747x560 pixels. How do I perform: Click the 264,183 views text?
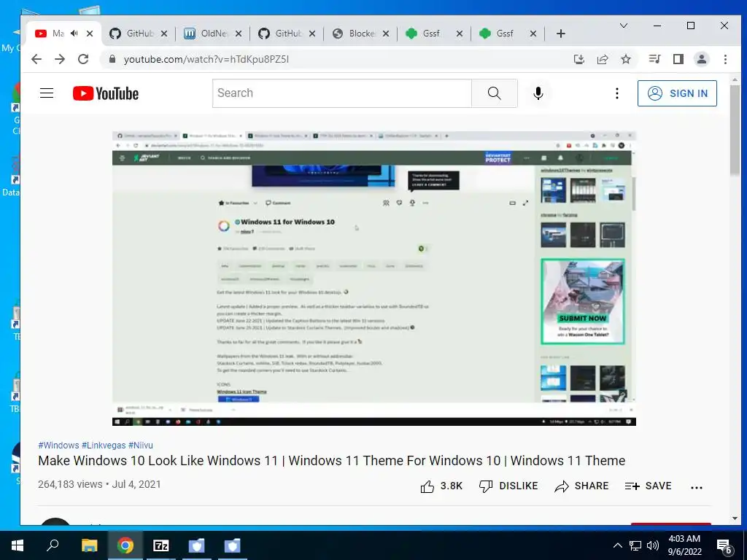70,484
